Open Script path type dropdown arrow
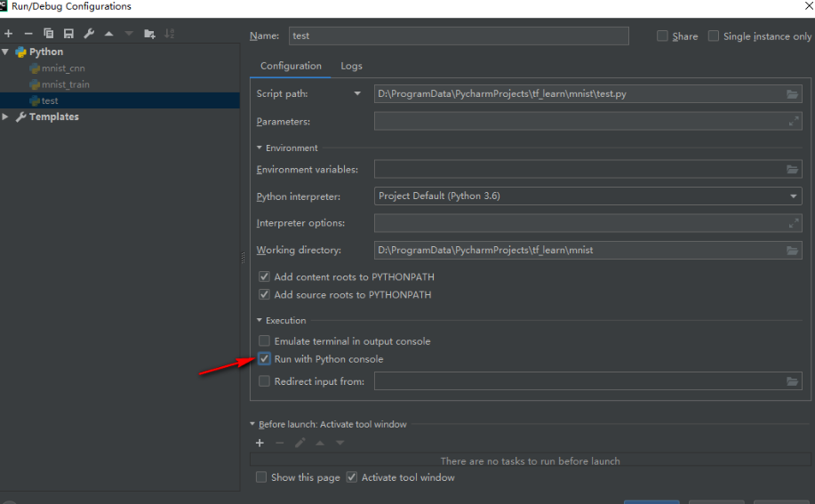Viewport: 815px width, 504px height. pos(357,94)
